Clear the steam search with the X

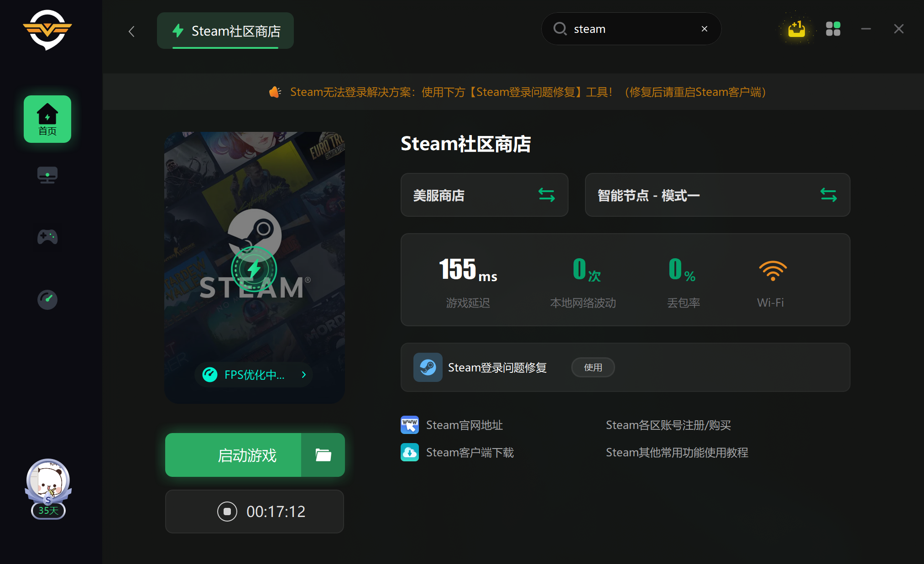pyautogui.click(x=704, y=28)
